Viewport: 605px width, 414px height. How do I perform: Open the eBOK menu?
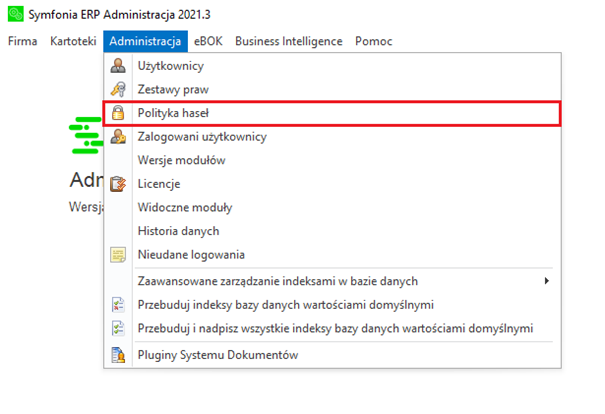[x=208, y=41]
